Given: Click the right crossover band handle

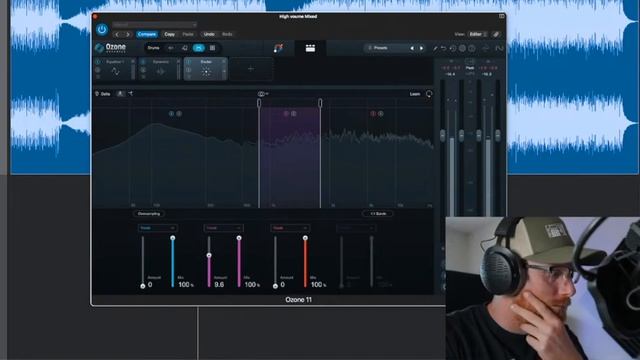Looking at the screenshot, I should point(320,103).
